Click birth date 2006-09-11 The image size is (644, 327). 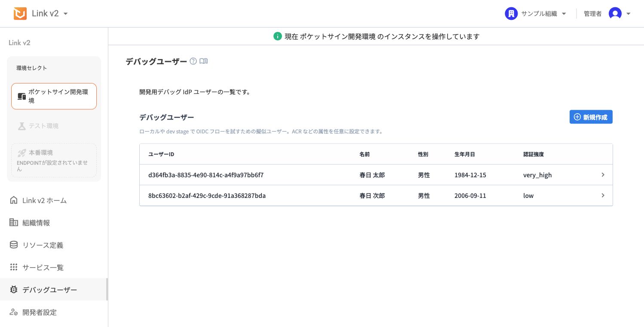pyautogui.click(x=470, y=196)
